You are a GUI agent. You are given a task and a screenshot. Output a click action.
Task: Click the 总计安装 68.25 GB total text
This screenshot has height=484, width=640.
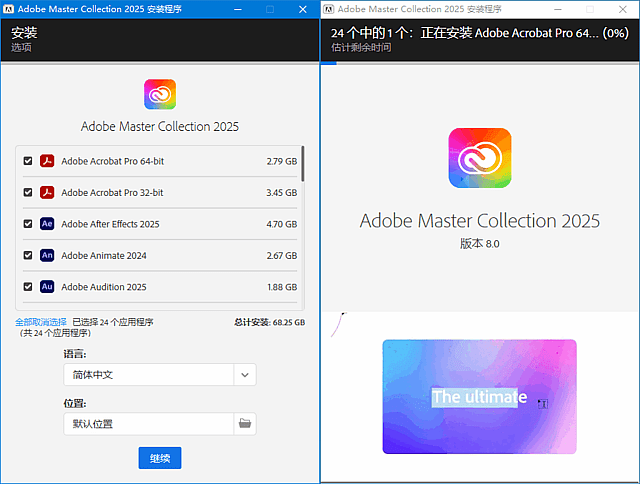coord(269,322)
